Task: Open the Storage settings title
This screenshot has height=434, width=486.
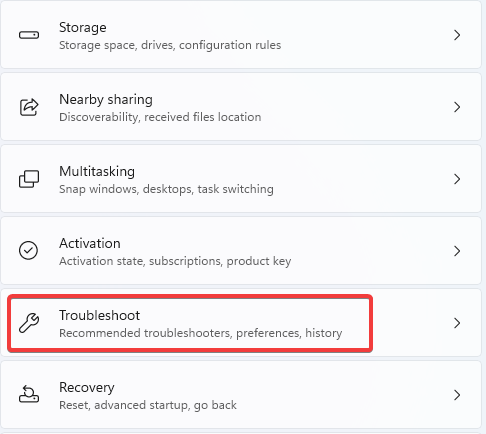Action: point(83,28)
